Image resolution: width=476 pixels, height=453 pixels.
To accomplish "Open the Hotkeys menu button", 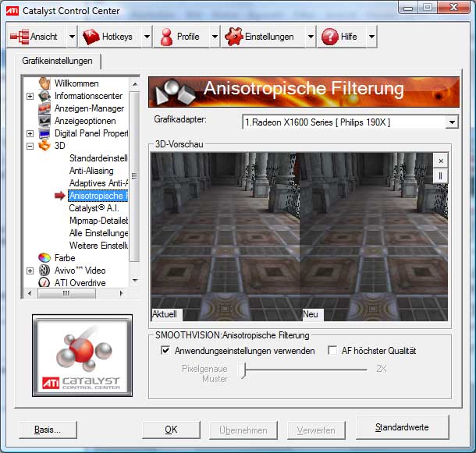I will coord(110,37).
